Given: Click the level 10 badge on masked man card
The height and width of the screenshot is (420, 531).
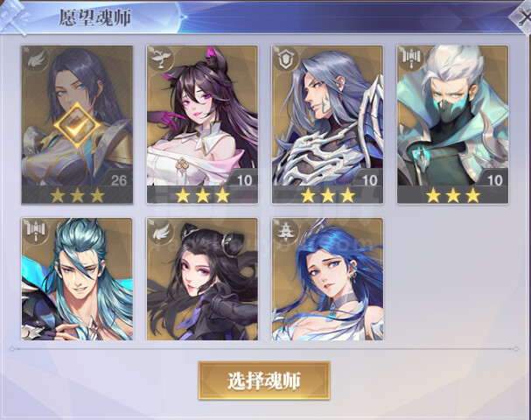Looking at the screenshot, I should (494, 180).
